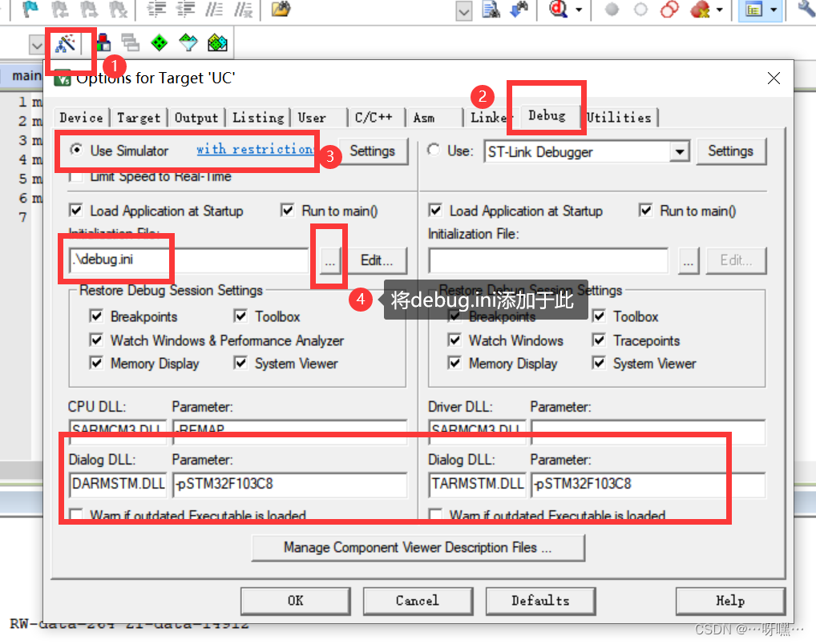Click the gray filled breakpoint circle icon
The height and width of the screenshot is (644, 816).
[x=612, y=10]
